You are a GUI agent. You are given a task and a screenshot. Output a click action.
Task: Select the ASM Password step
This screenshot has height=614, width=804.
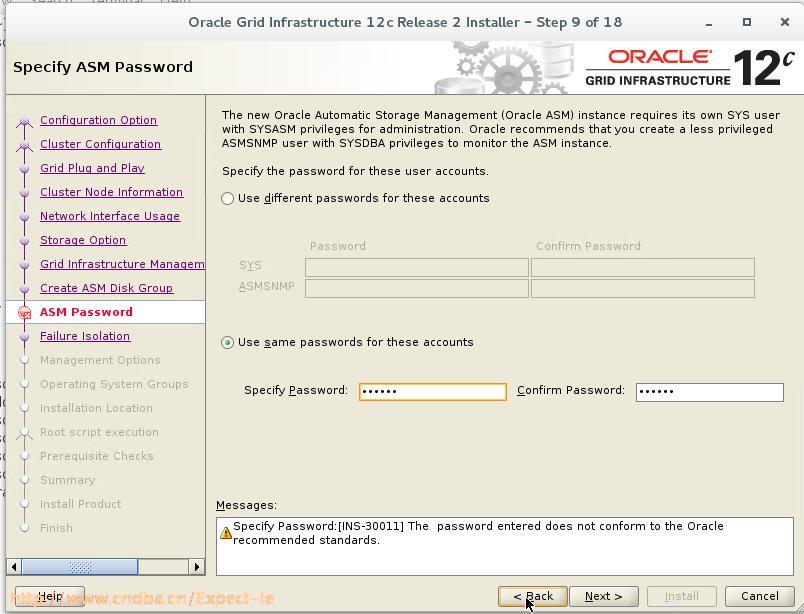86,312
